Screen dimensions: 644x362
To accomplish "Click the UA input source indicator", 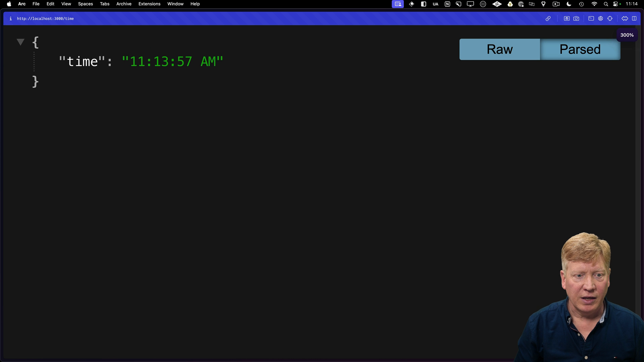I will point(435,4).
